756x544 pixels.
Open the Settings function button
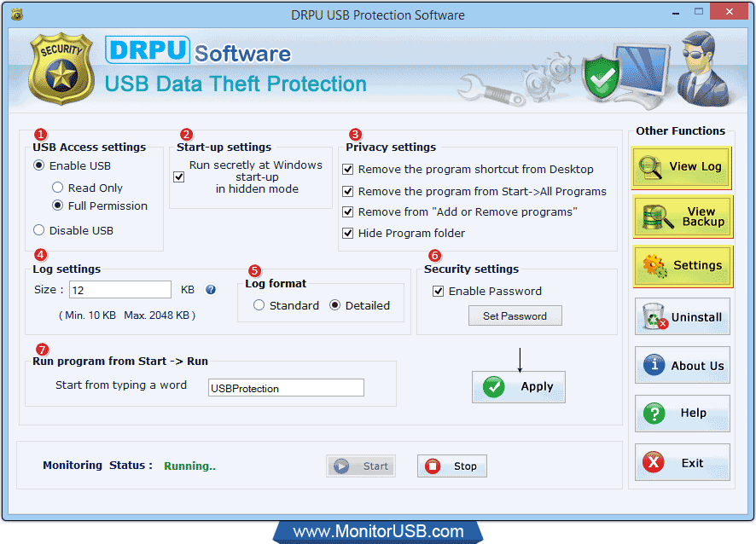pos(683,266)
